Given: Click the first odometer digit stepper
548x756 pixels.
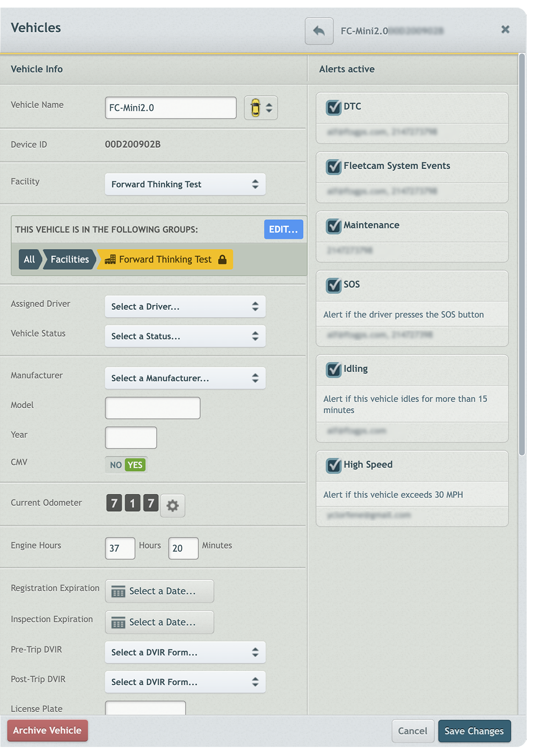Looking at the screenshot, I should 113,504.
